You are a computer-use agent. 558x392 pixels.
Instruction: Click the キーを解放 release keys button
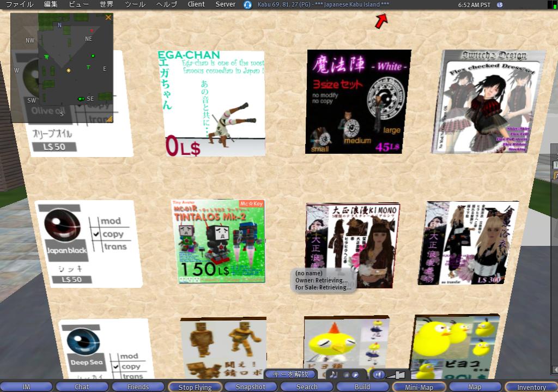pos(290,374)
